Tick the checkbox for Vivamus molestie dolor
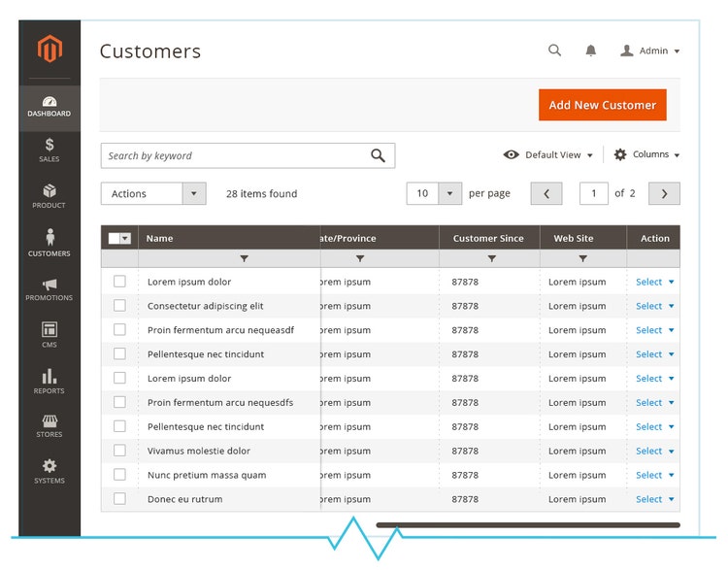Image resolution: width=728 pixels, height=570 pixels. tap(119, 451)
